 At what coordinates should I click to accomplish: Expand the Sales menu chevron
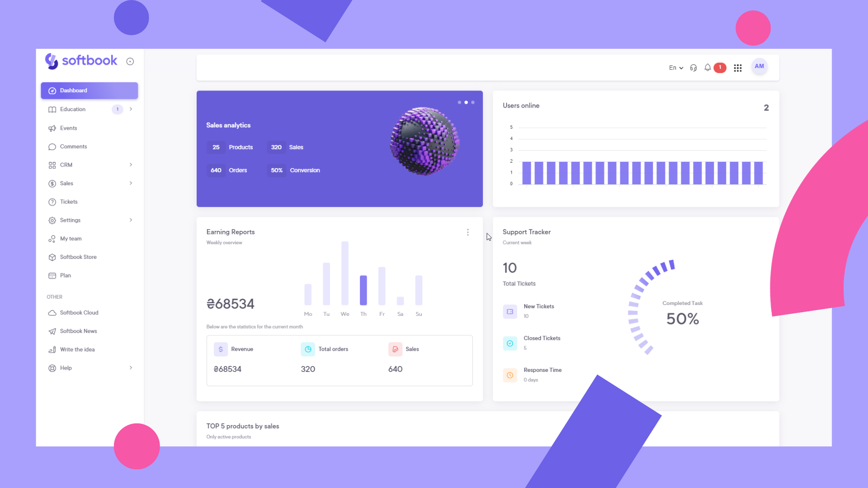[131, 183]
